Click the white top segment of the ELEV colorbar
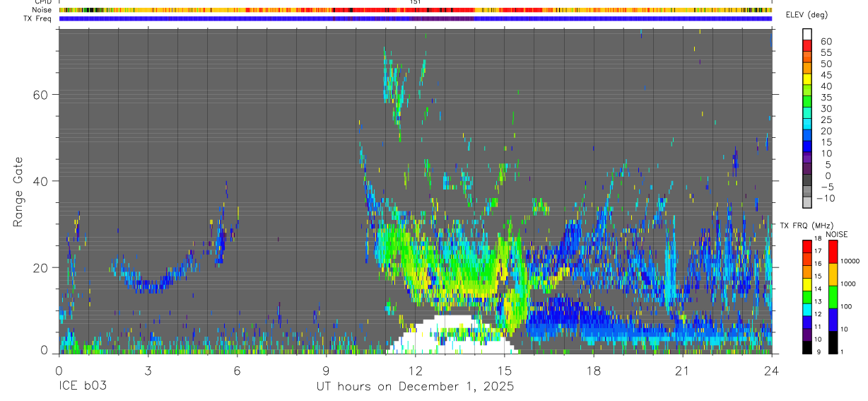 [807, 35]
